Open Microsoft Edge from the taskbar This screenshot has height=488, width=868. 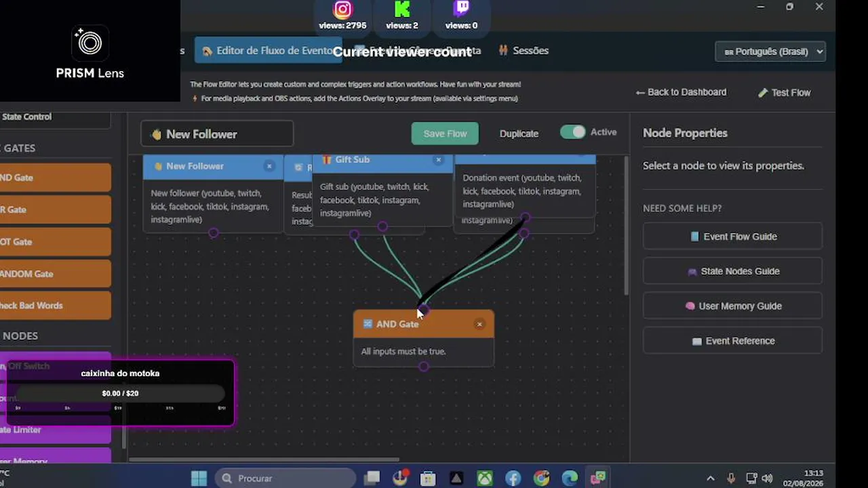click(570, 479)
